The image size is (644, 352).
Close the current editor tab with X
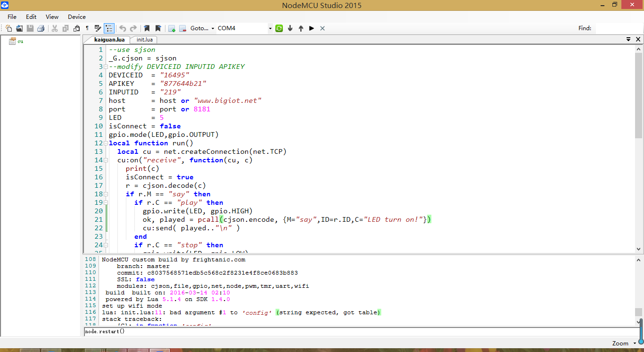tap(638, 40)
